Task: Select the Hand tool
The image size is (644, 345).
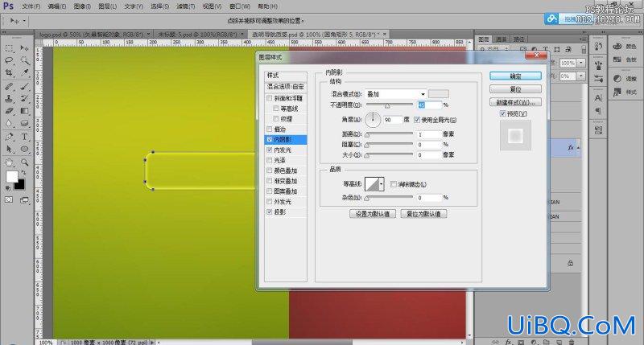Action: click(9, 162)
